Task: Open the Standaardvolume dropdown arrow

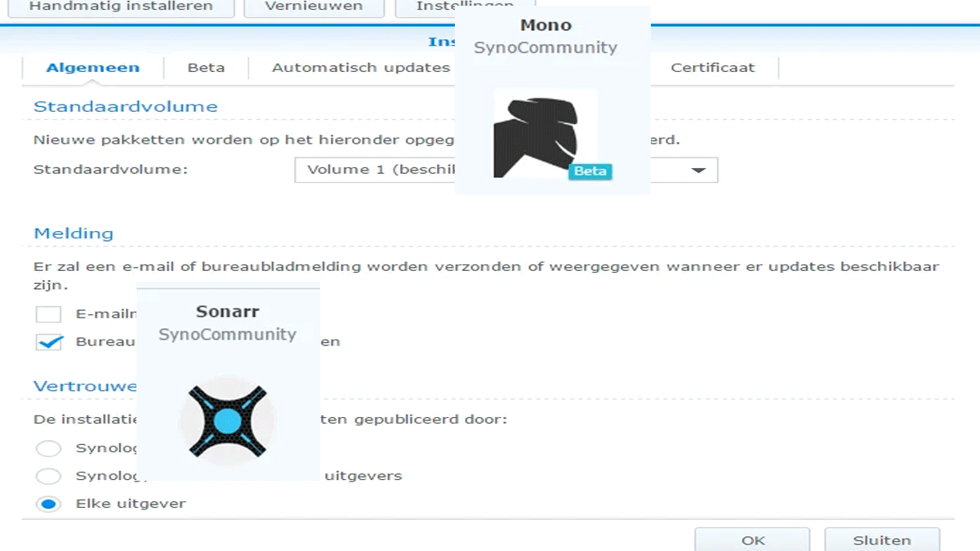Action: click(698, 170)
